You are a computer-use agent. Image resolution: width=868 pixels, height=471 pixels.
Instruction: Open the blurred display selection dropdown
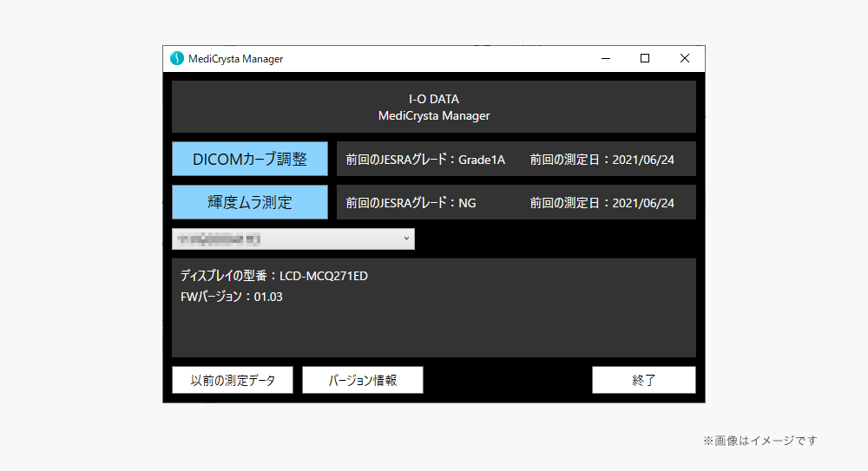click(293, 239)
